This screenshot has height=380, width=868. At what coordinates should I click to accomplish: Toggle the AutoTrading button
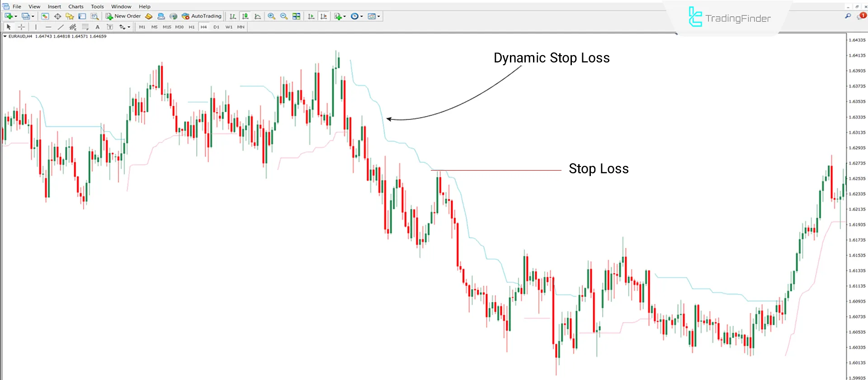(202, 16)
